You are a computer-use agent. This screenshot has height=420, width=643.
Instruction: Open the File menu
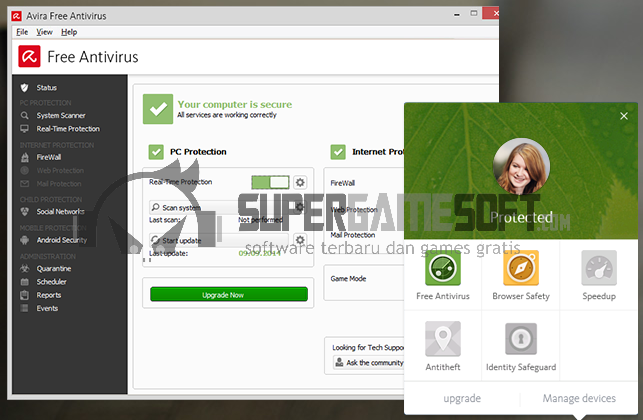(22, 32)
